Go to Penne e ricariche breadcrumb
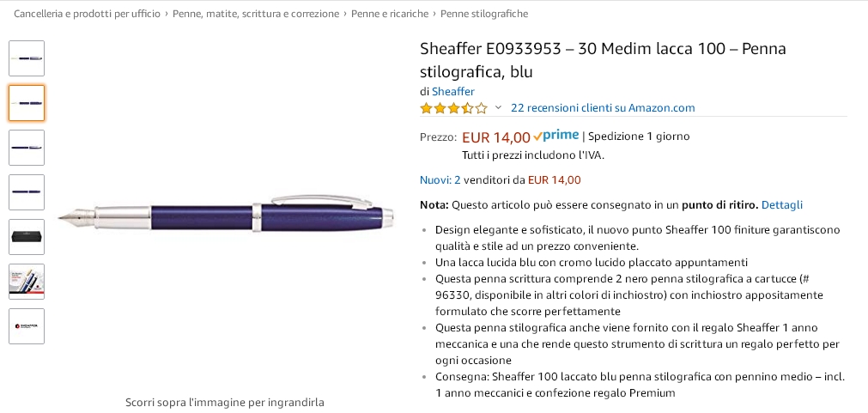Screen dimensions: 868x413 (x=389, y=14)
